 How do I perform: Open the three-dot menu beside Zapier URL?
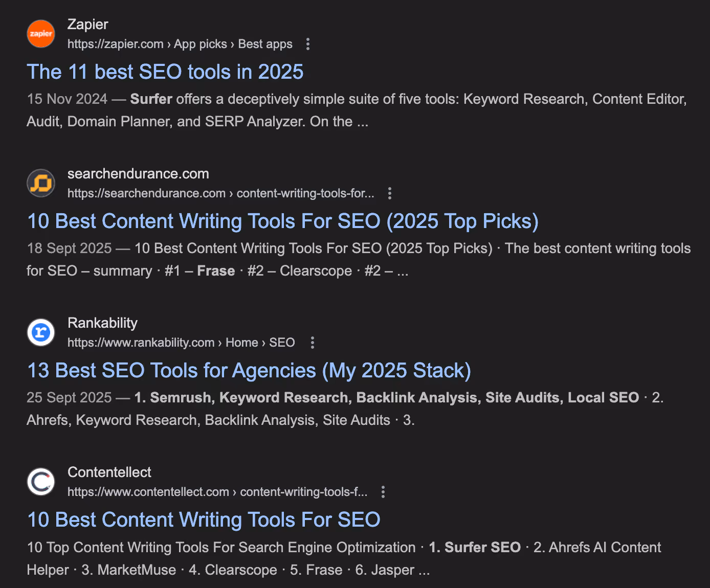pos(307,44)
